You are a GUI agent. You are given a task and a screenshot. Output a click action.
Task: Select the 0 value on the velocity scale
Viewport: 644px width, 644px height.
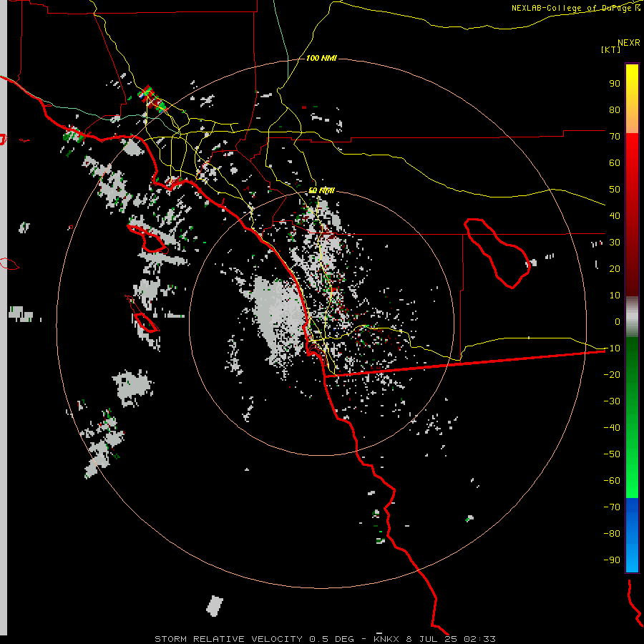pyautogui.click(x=618, y=321)
